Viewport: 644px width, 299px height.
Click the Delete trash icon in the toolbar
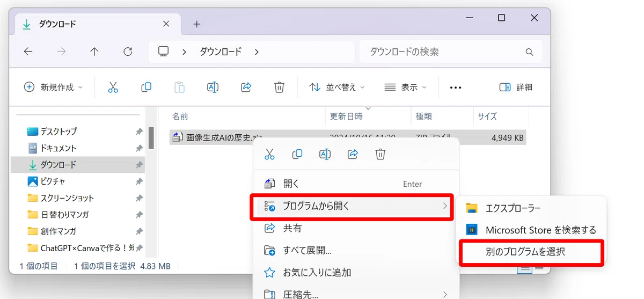coord(279,87)
